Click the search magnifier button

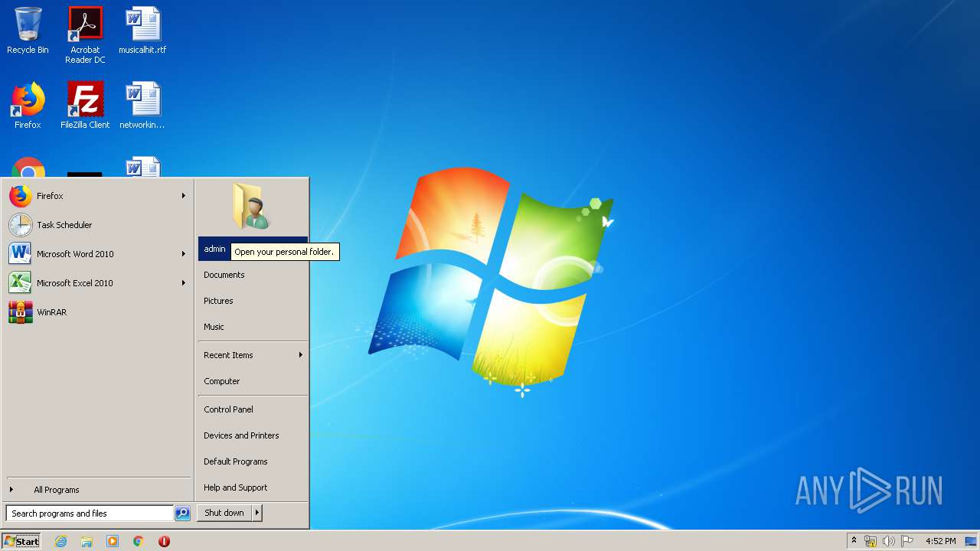(x=182, y=514)
